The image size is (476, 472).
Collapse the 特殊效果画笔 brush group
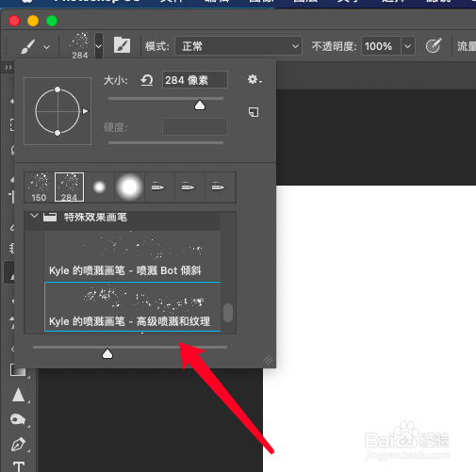click(34, 216)
